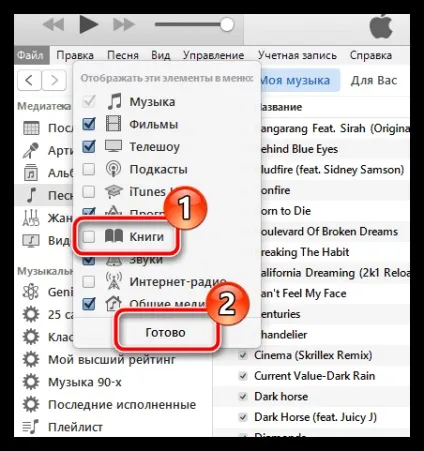Click the Телешоу monitor icon
This screenshot has width=424, height=451.
[113, 146]
